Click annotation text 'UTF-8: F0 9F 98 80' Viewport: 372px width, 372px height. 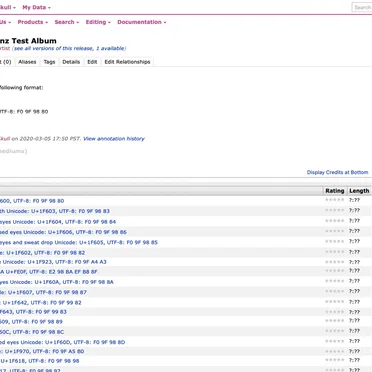point(24,112)
